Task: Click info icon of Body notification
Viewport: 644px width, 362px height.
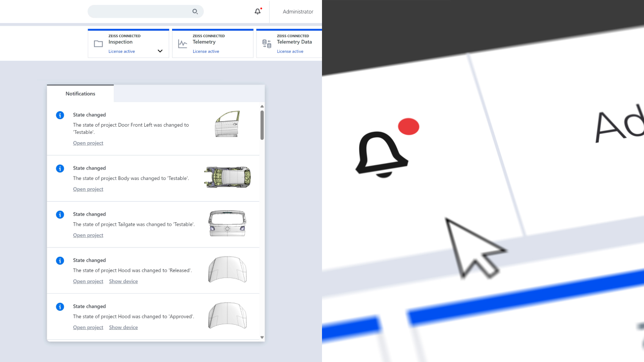Action: point(60,168)
